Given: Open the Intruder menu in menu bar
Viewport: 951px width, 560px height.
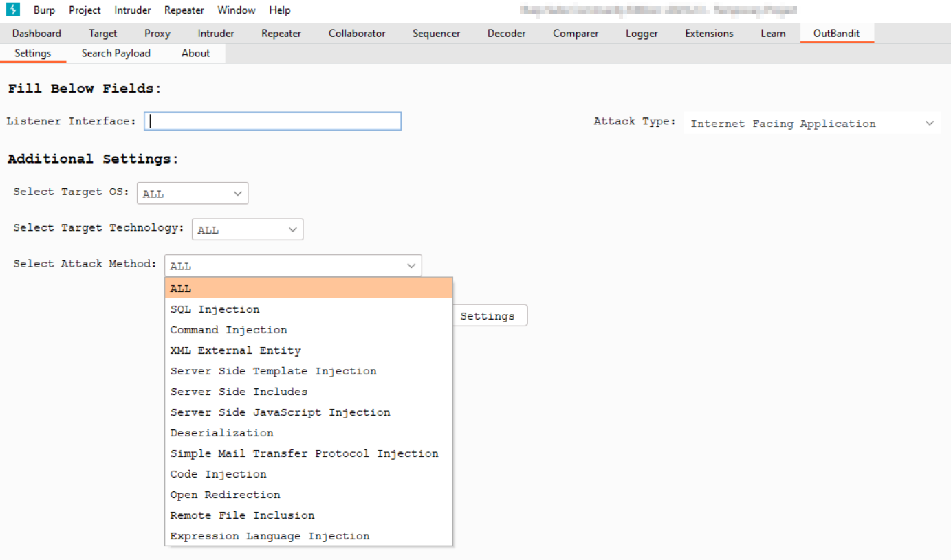Looking at the screenshot, I should [133, 10].
